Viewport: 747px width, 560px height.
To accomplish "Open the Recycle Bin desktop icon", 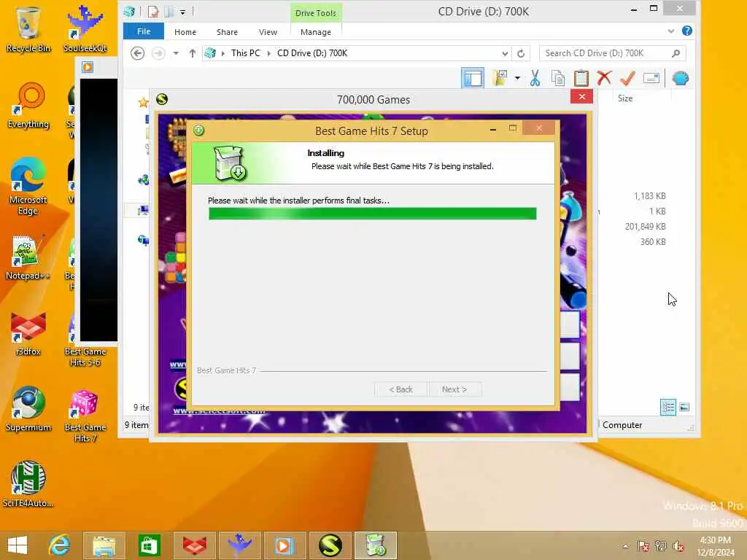I will point(28,29).
